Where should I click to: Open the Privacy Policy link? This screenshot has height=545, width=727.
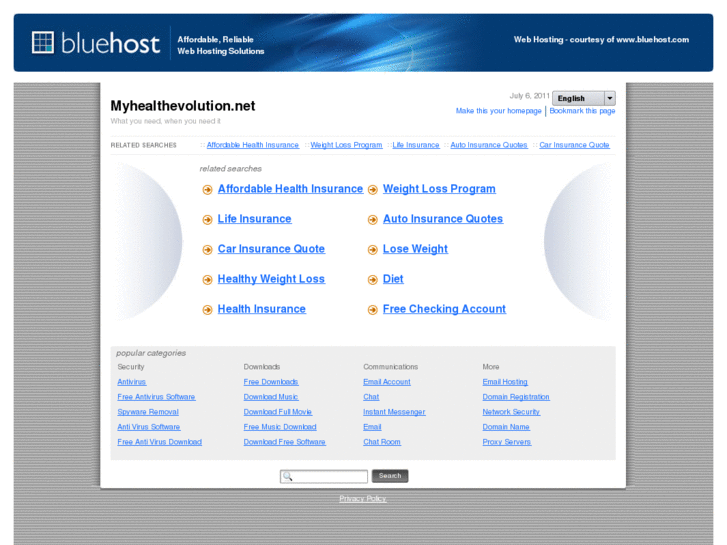coord(363,499)
